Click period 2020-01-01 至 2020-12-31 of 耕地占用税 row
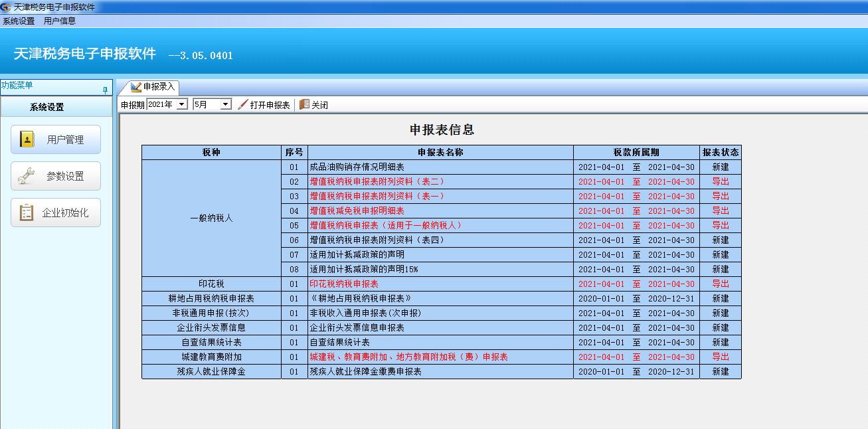The height and width of the screenshot is (429, 868). coord(636,299)
